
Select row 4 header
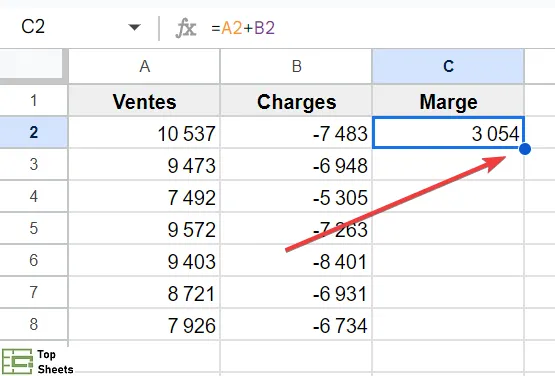click(34, 196)
